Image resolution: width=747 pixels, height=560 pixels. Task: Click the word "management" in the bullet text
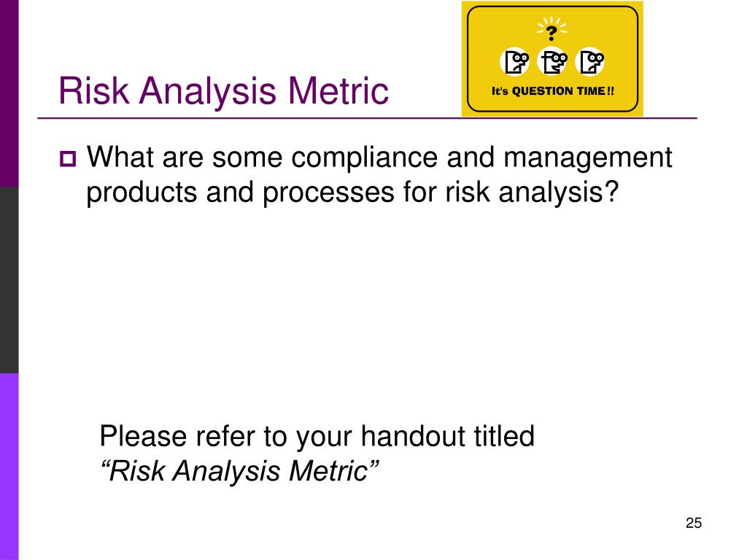(x=587, y=158)
